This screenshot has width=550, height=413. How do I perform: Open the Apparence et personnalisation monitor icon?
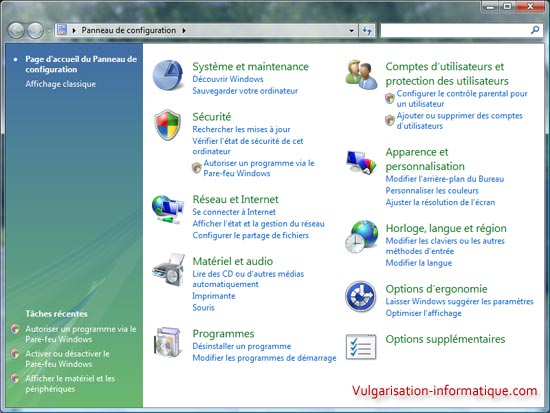click(x=361, y=162)
